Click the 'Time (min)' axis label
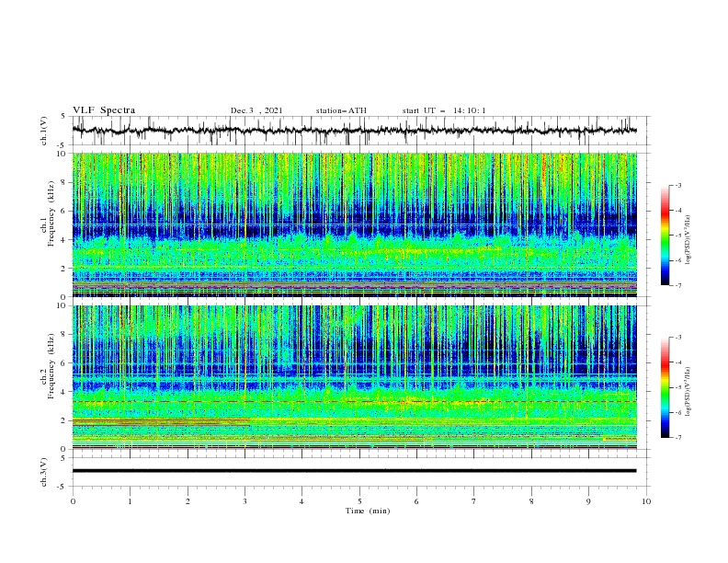 pos(368,511)
